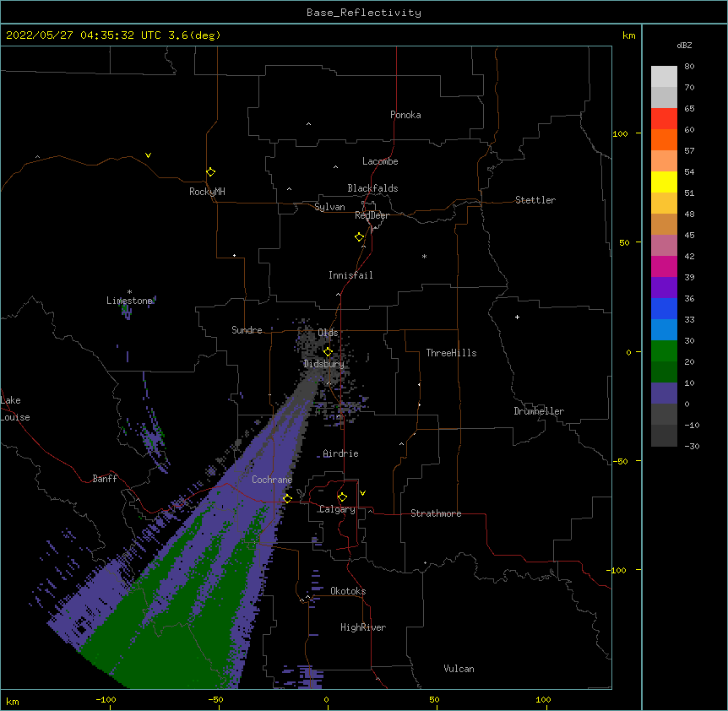This screenshot has width=728, height=711.
Task: Click the Banff town label
Action: pyautogui.click(x=105, y=479)
